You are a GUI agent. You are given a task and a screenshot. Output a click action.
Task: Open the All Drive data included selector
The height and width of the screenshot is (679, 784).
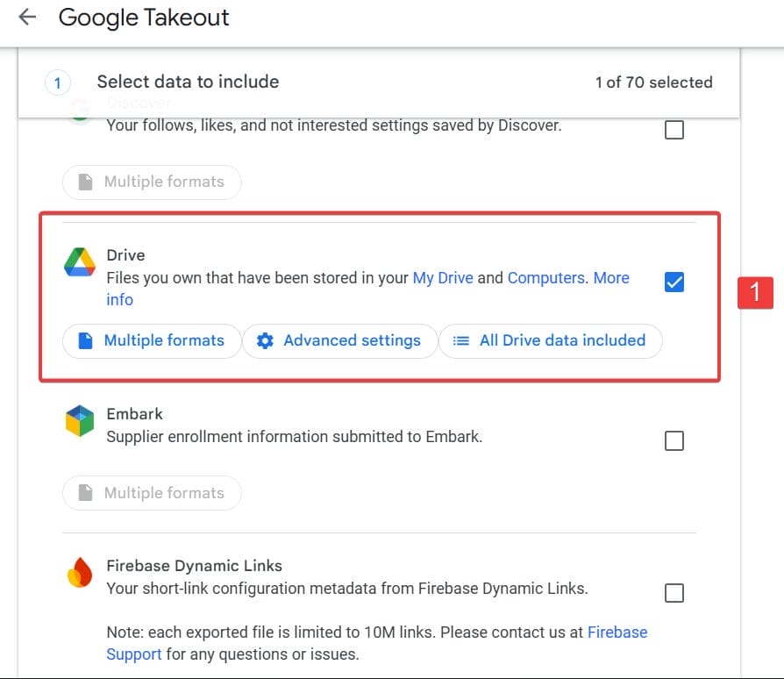550,340
